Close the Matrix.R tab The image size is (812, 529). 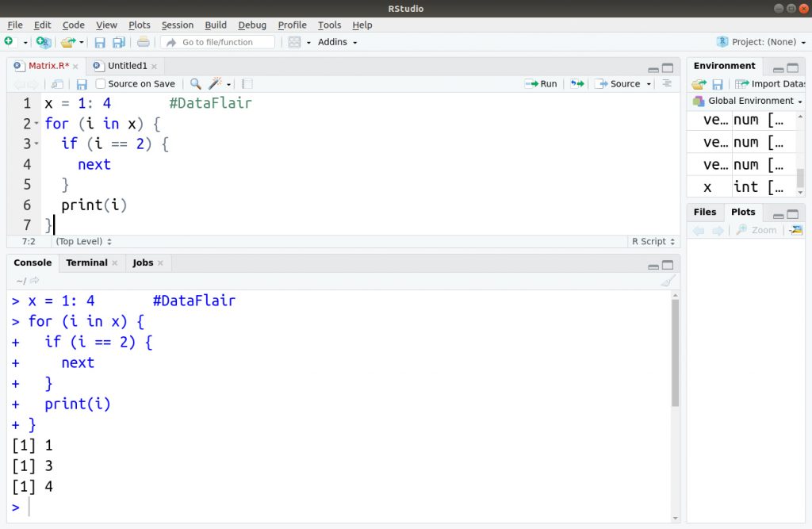[75, 67]
